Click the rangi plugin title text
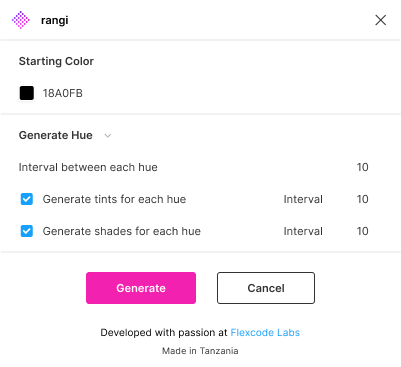401x367 pixels. tap(55, 20)
